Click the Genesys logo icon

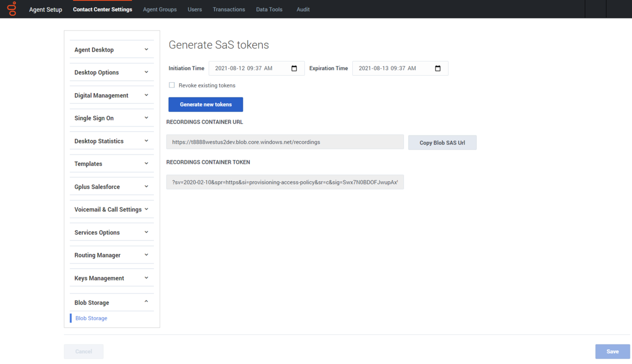[12, 9]
